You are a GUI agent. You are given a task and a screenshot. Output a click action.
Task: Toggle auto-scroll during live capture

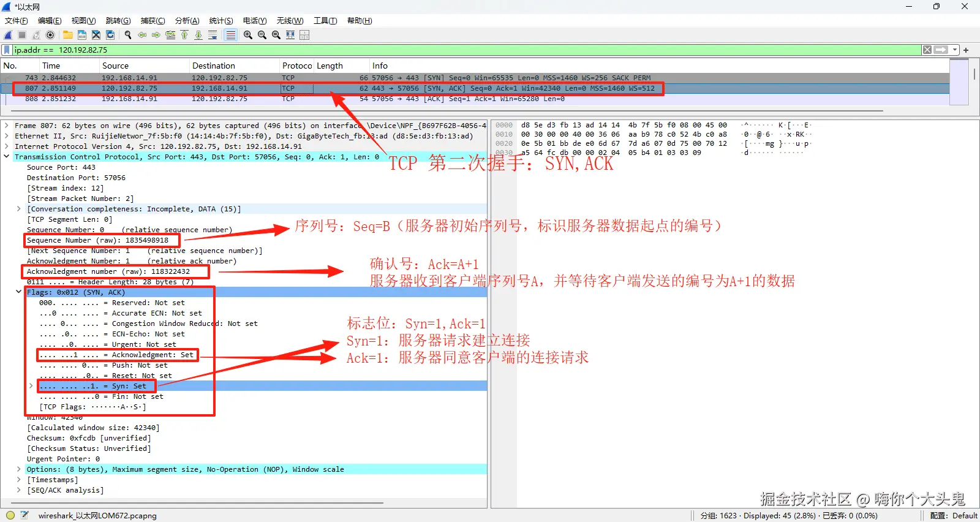click(213, 35)
